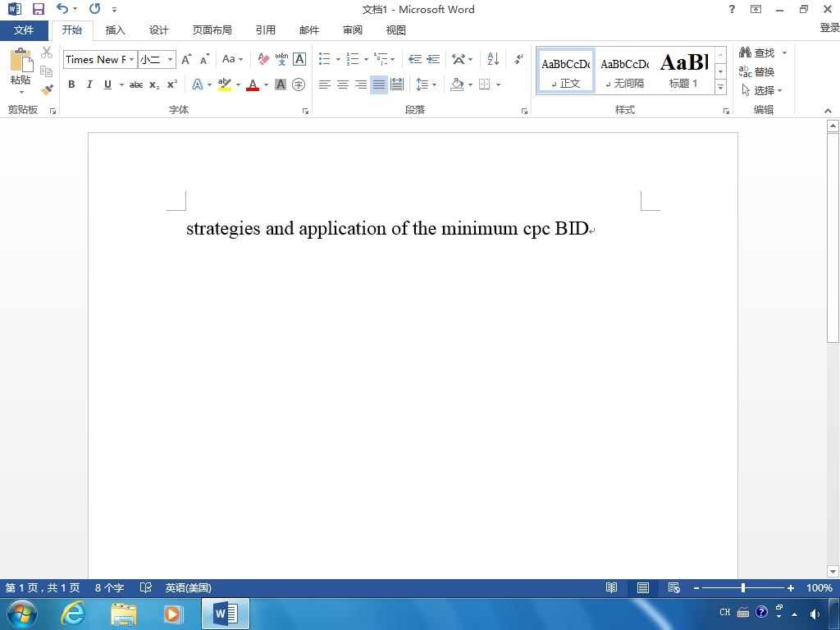Screen dimensions: 840x630
Task: Open Internet Explorer from taskbar
Action: 73,613
